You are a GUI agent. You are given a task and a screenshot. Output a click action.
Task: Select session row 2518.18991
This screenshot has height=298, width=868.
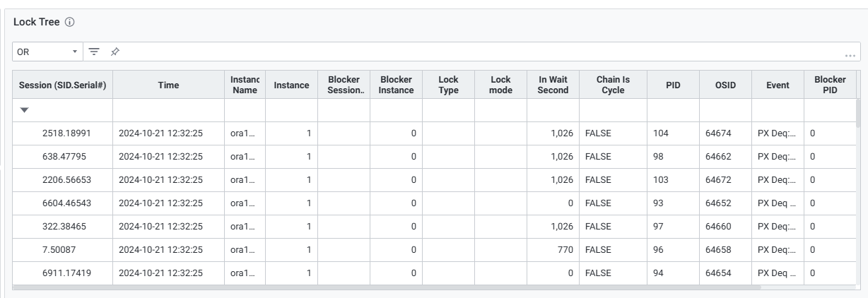[66, 133]
